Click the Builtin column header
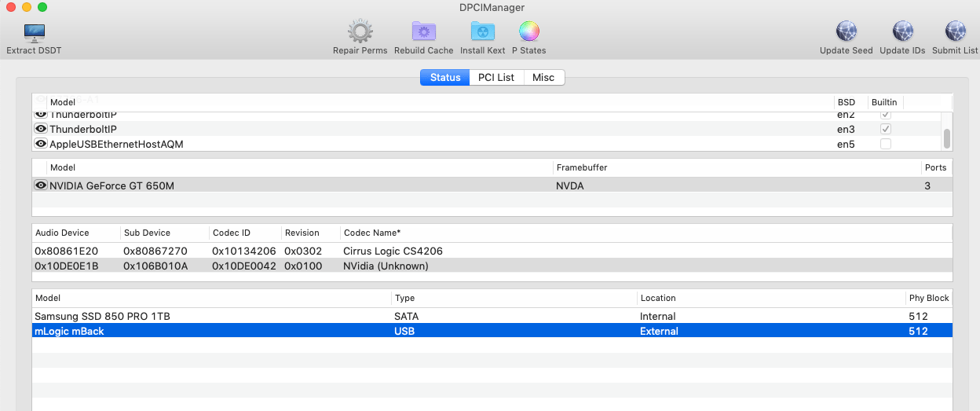Viewport: 980px width, 411px height. 884,102
